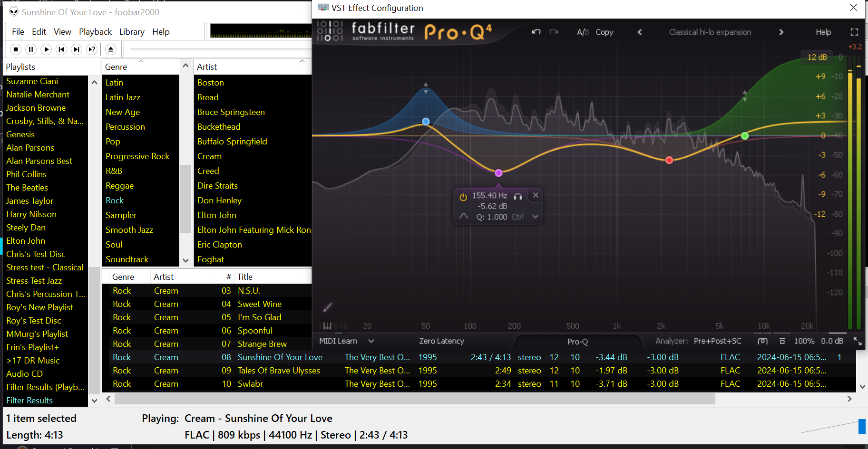This screenshot has height=449, width=868.
Task: Skip to the next track
Action: (77, 49)
